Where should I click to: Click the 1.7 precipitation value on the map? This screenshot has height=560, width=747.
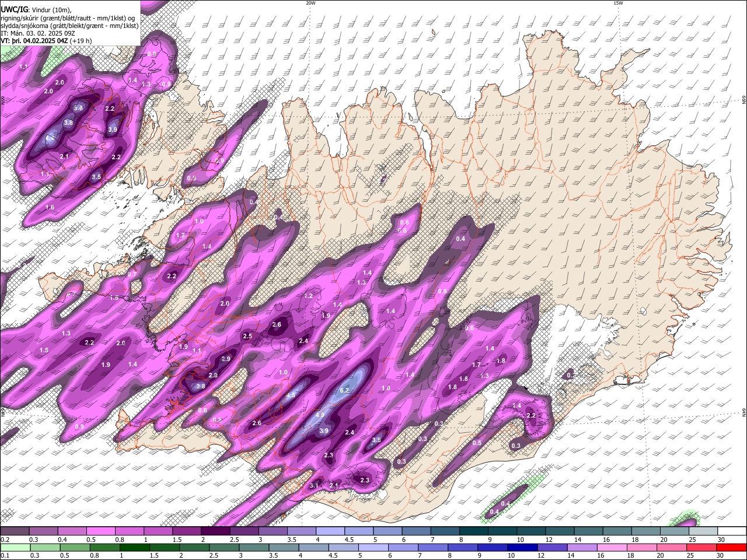[x=476, y=365]
